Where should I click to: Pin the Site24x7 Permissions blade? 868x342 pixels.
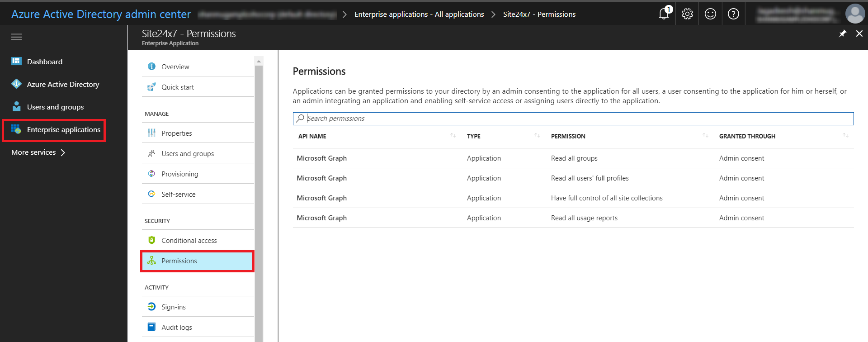(843, 34)
